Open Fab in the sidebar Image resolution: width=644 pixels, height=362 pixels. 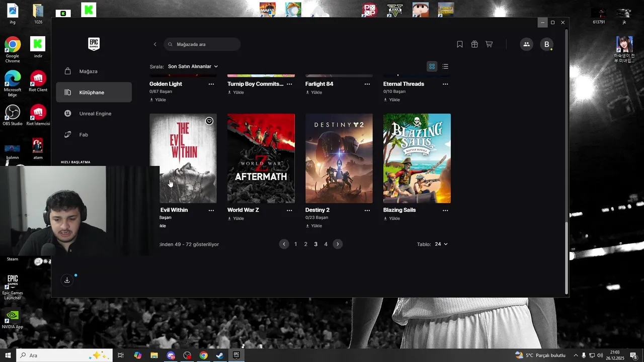pos(94,135)
